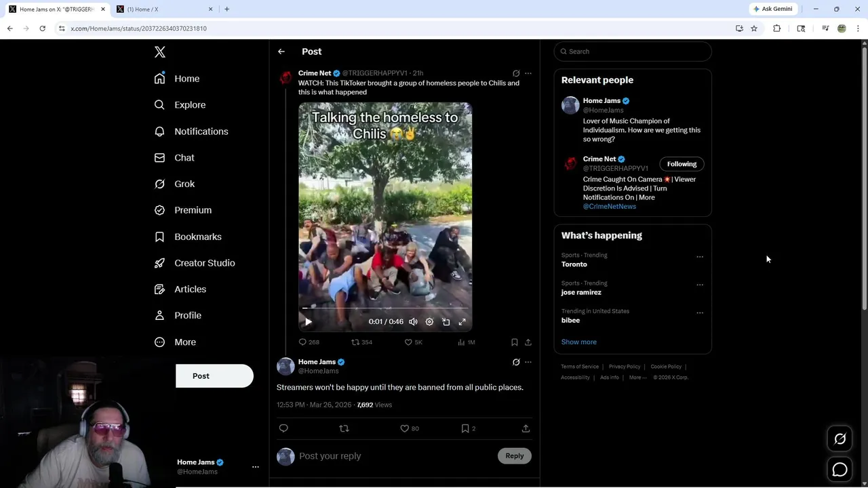Open options for Toronto trend

[700, 257]
